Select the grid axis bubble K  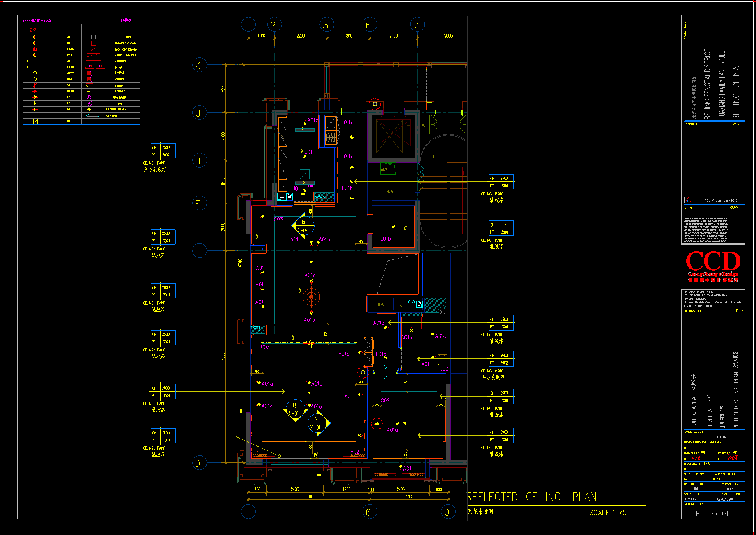pos(199,65)
